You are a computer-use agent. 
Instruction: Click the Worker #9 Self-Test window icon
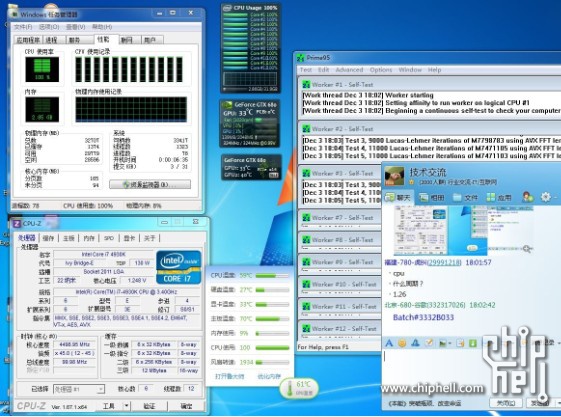306,262
